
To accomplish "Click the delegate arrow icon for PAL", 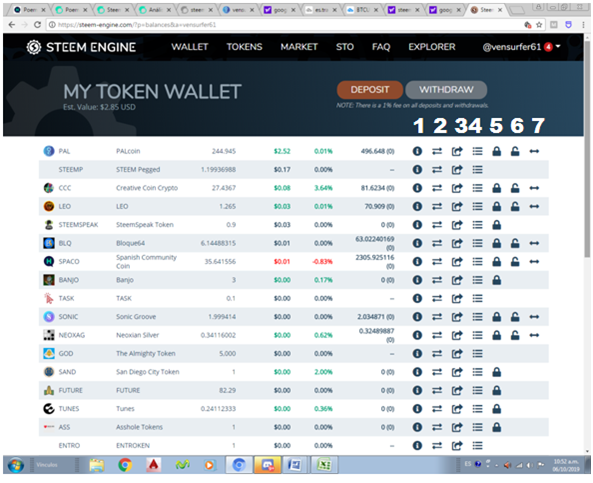I will (x=534, y=151).
